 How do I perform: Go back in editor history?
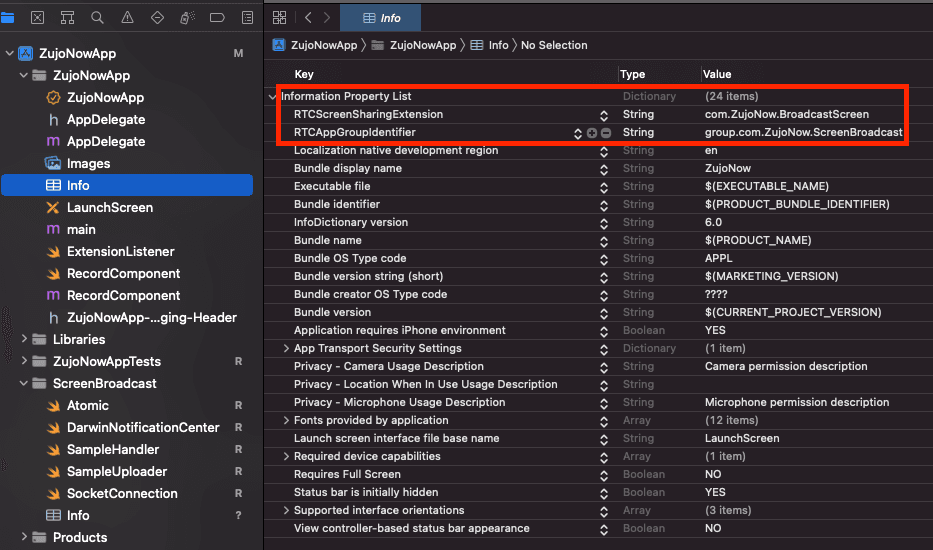(x=308, y=18)
